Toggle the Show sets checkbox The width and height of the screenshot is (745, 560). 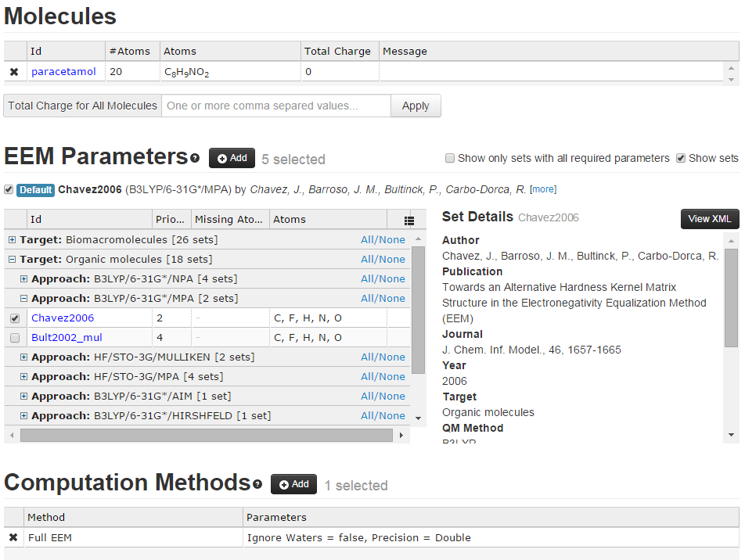pyautogui.click(x=681, y=158)
